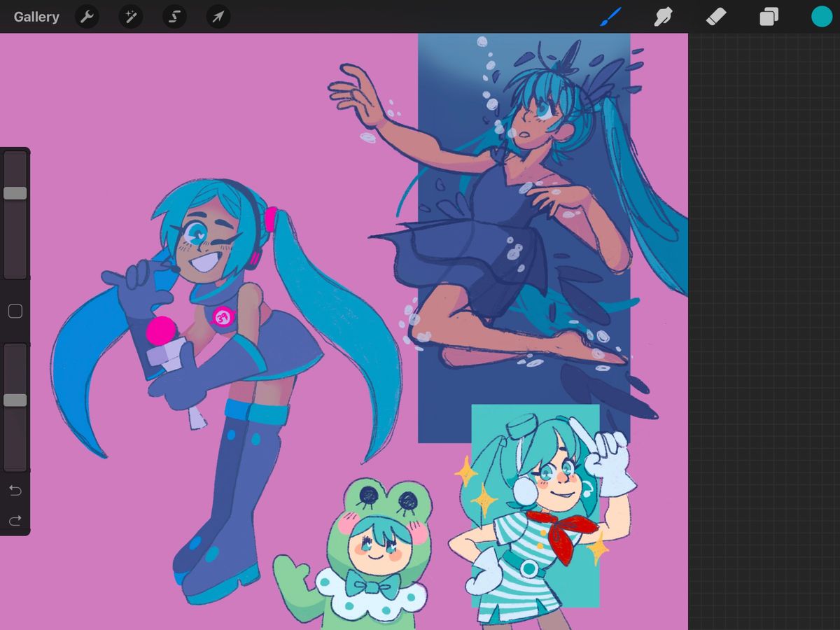Screen dimensions: 840x630
Task: Open the Gallery
Action: pyautogui.click(x=36, y=17)
